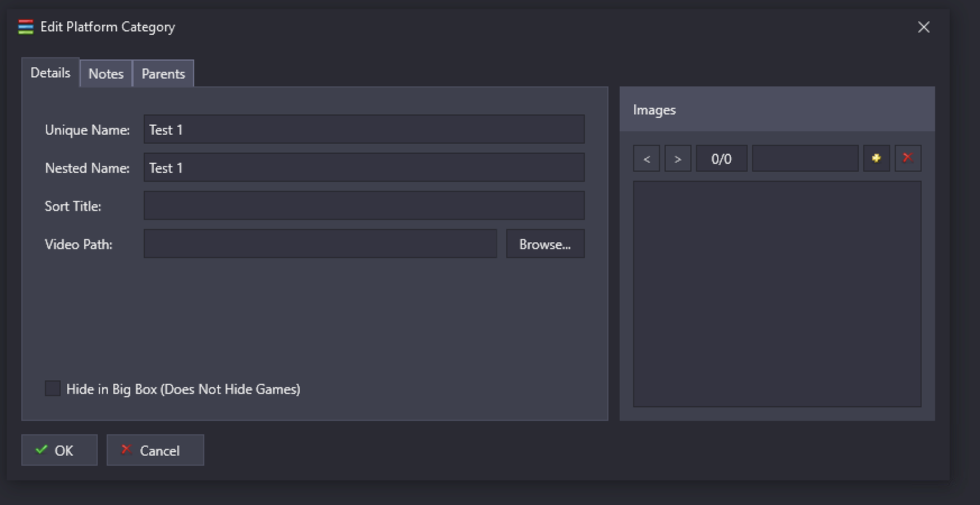This screenshot has height=505, width=980.
Task: Go to previous image with the < button
Action: click(x=647, y=158)
